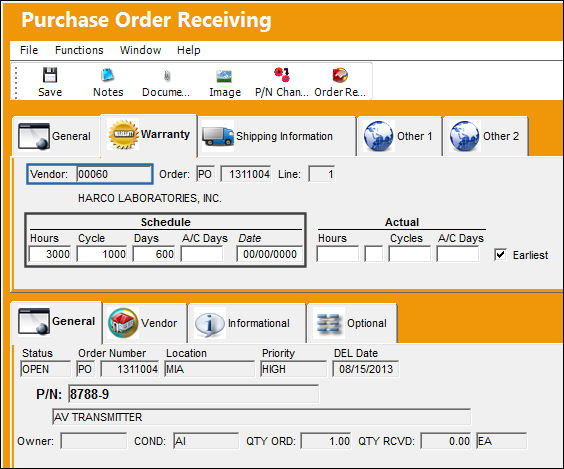Viewport: 564px width, 469px height.
Task: Click the Priority field HIGH
Action: pyautogui.click(x=294, y=369)
